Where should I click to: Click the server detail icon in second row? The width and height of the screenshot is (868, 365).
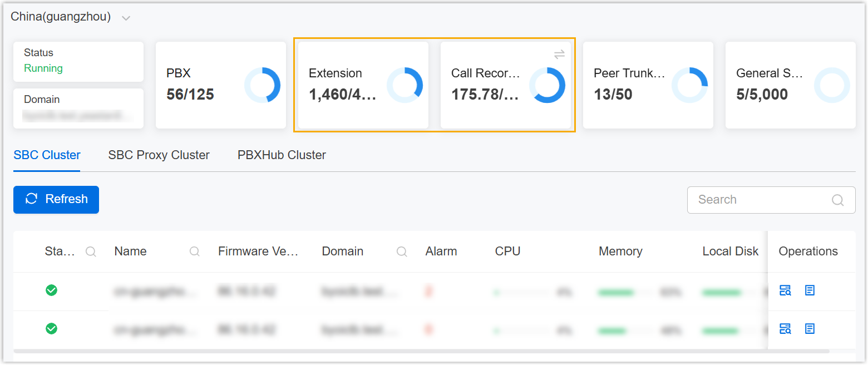[785, 329]
